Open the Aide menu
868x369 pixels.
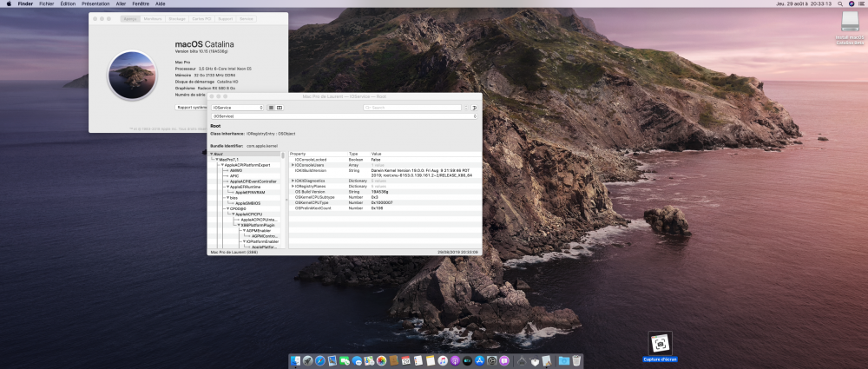point(161,3)
